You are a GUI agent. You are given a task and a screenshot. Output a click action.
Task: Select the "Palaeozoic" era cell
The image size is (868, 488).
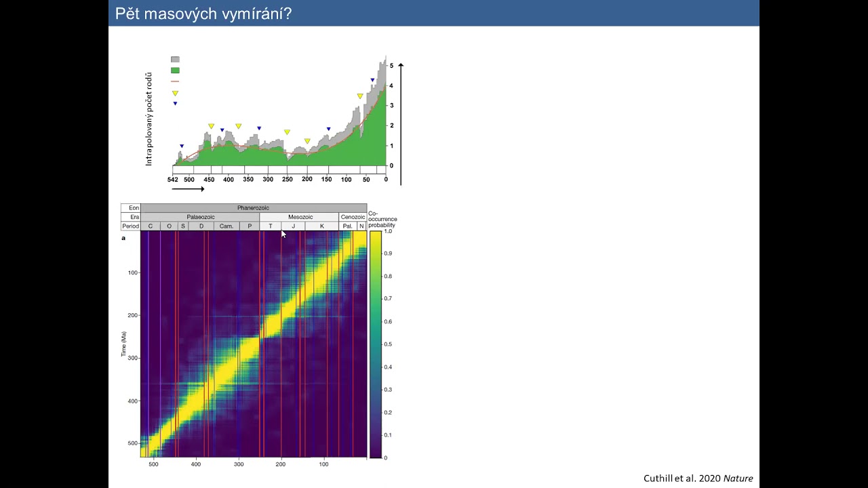click(x=200, y=217)
